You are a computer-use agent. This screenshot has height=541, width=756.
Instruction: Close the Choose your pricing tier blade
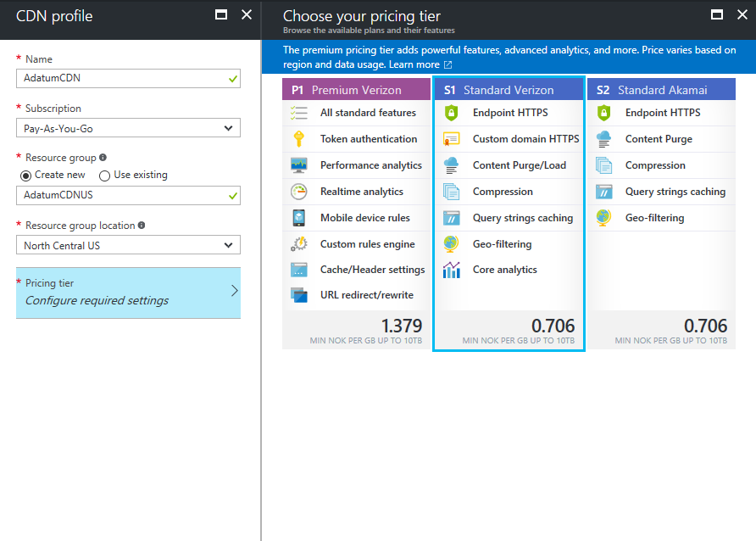(x=742, y=15)
